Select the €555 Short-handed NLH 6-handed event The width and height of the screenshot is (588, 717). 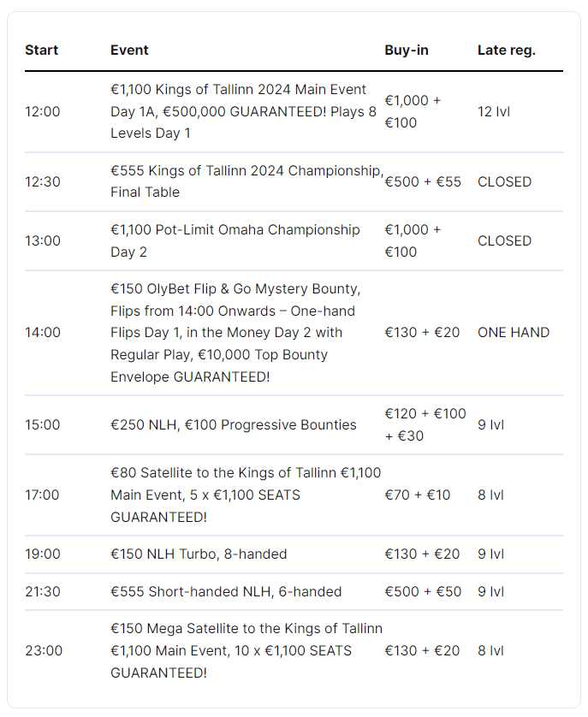pyautogui.click(x=226, y=591)
